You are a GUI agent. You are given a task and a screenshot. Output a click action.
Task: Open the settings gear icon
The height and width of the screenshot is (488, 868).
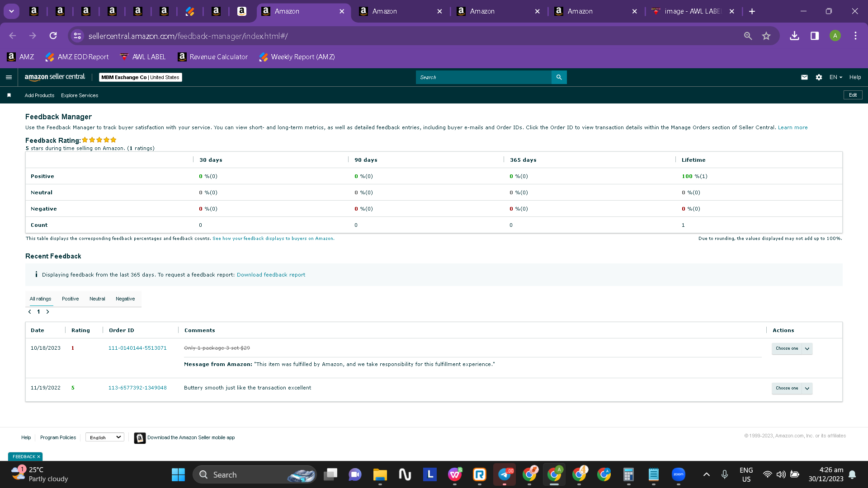click(819, 77)
